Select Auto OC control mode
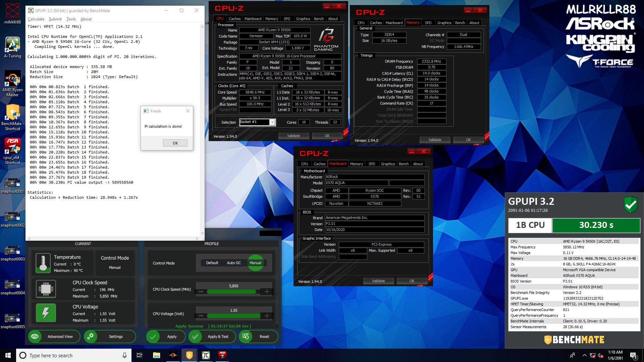Viewport: 644px width, 362px height. point(234,263)
